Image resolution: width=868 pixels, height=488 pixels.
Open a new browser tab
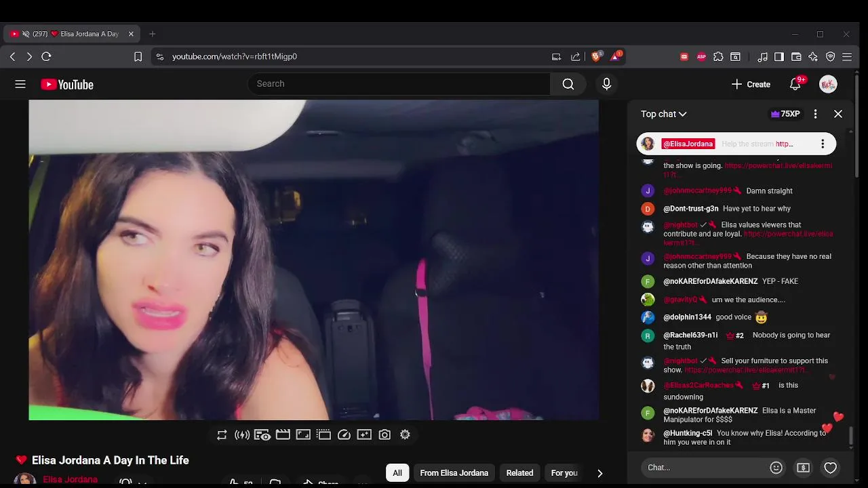(x=152, y=34)
